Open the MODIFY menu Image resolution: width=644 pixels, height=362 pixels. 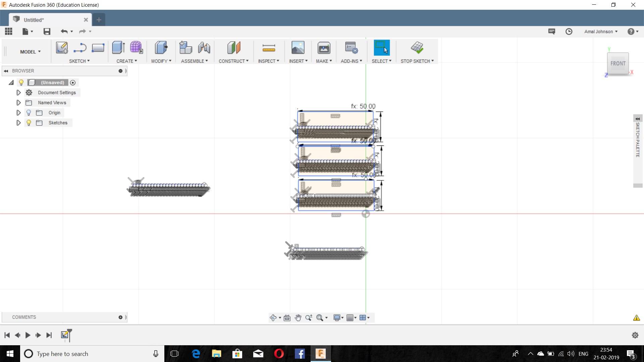[x=161, y=61]
